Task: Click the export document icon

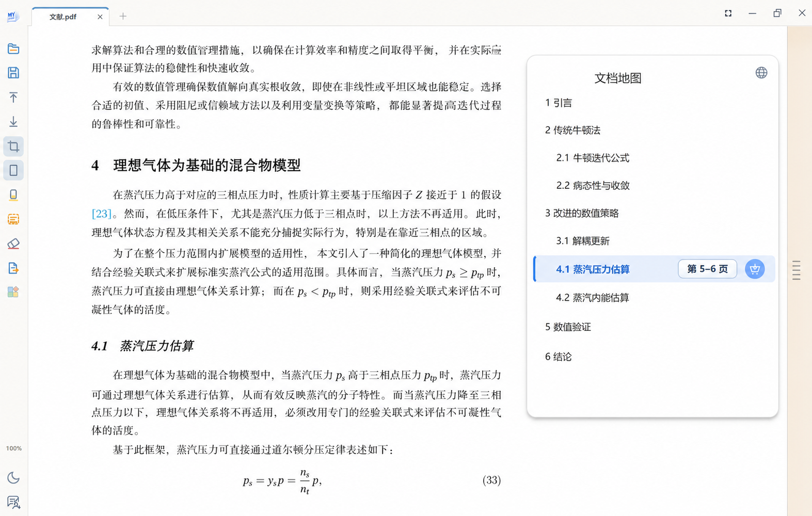Action: (x=13, y=268)
